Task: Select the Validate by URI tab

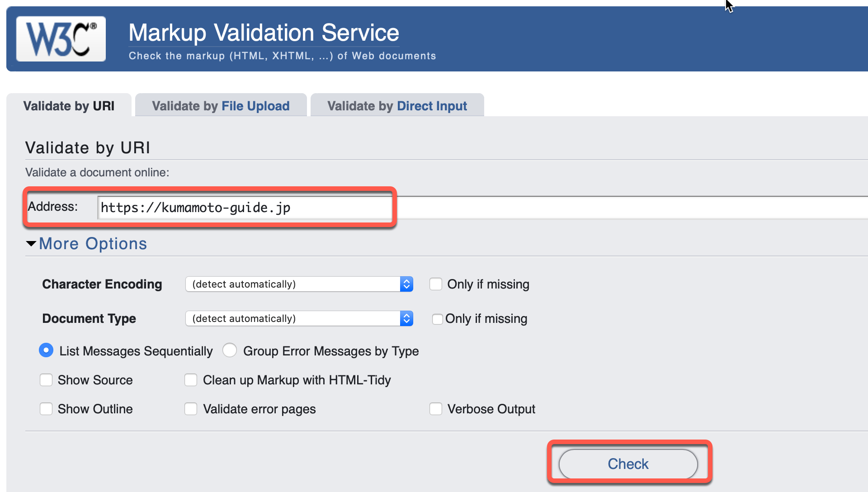Action: point(69,105)
